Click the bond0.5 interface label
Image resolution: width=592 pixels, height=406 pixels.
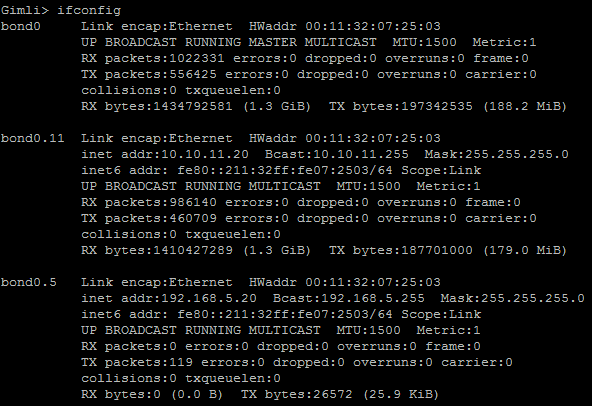[x=29, y=282]
